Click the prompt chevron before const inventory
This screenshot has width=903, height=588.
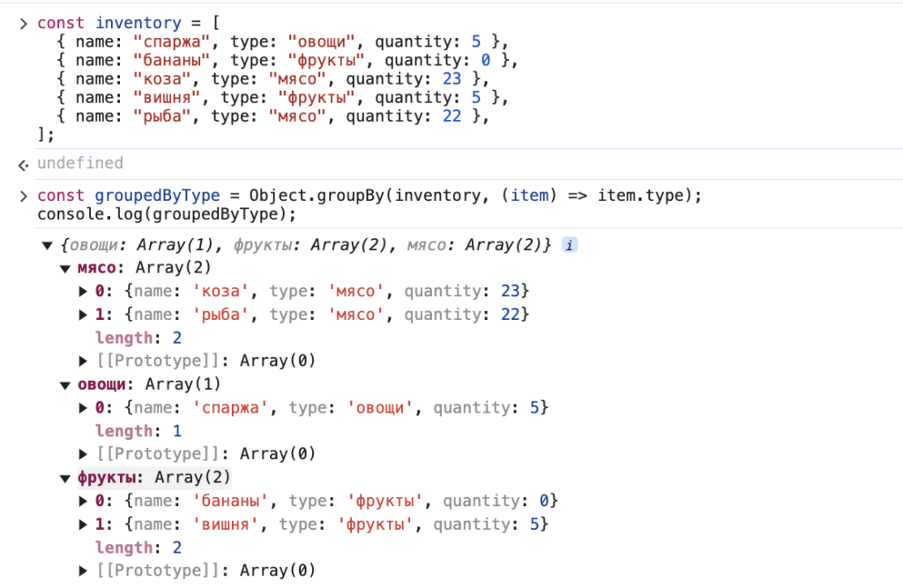click(24, 23)
